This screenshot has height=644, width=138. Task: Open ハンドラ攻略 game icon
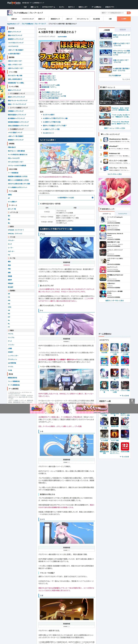125,434
